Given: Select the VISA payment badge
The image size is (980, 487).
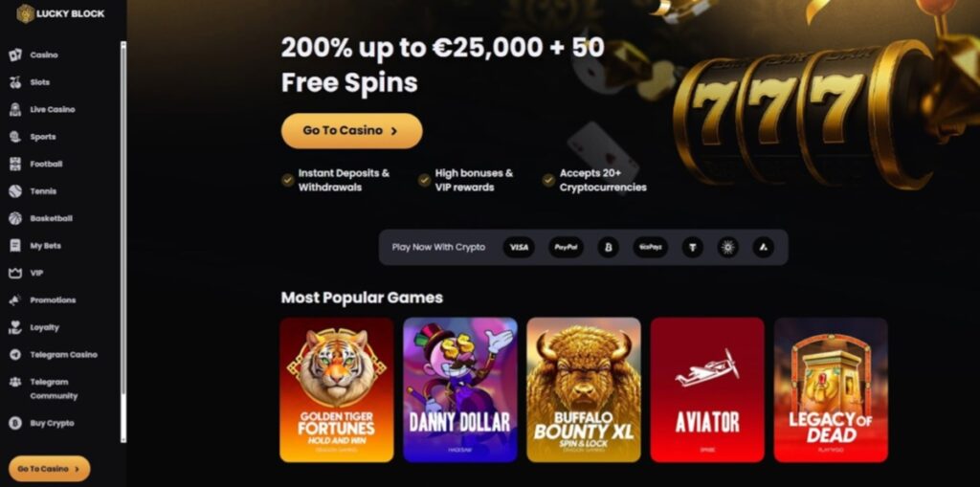Looking at the screenshot, I should (x=519, y=248).
